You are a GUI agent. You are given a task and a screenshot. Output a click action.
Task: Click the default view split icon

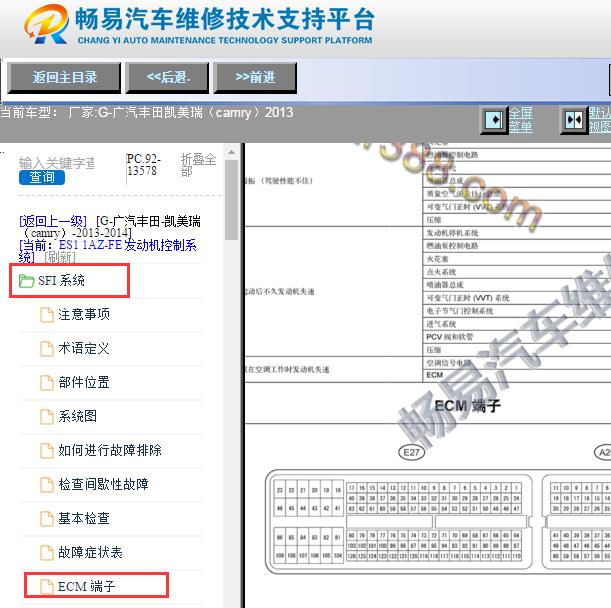click(574, 120)
